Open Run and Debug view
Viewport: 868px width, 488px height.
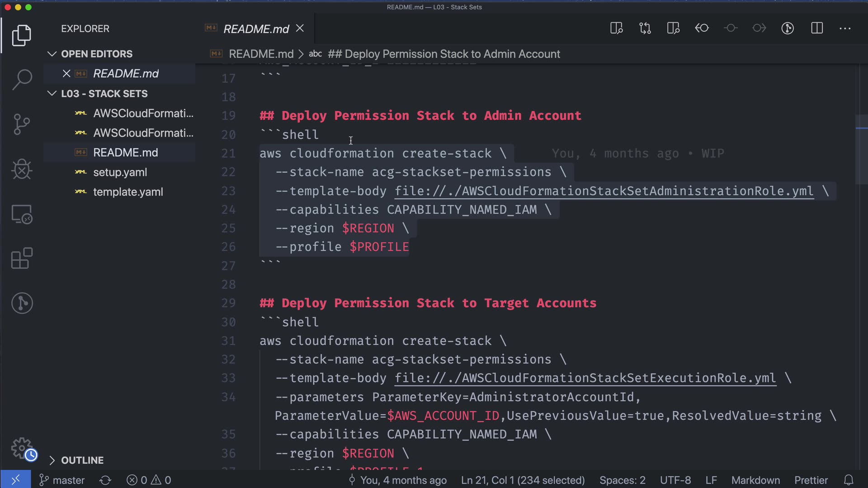point(22,169)
